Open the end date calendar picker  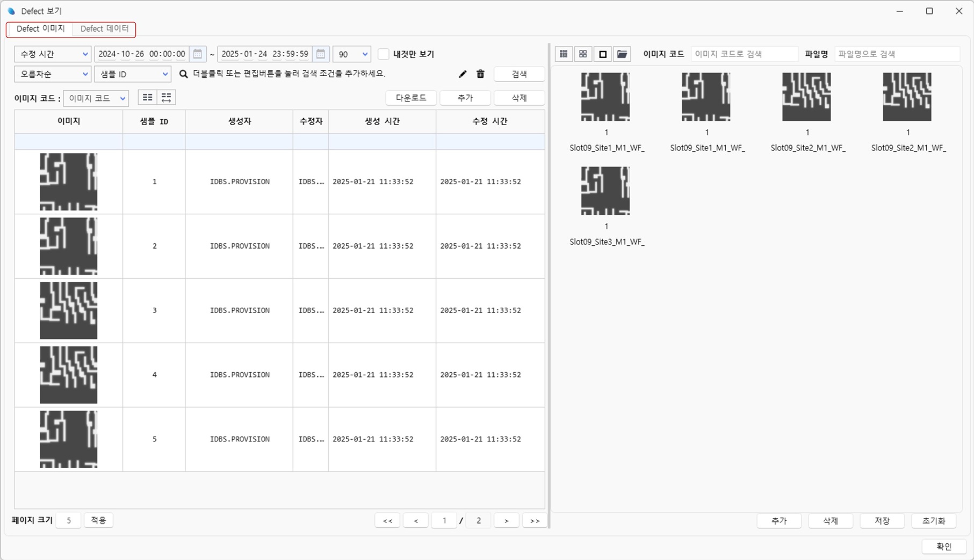tap(321, 54)
